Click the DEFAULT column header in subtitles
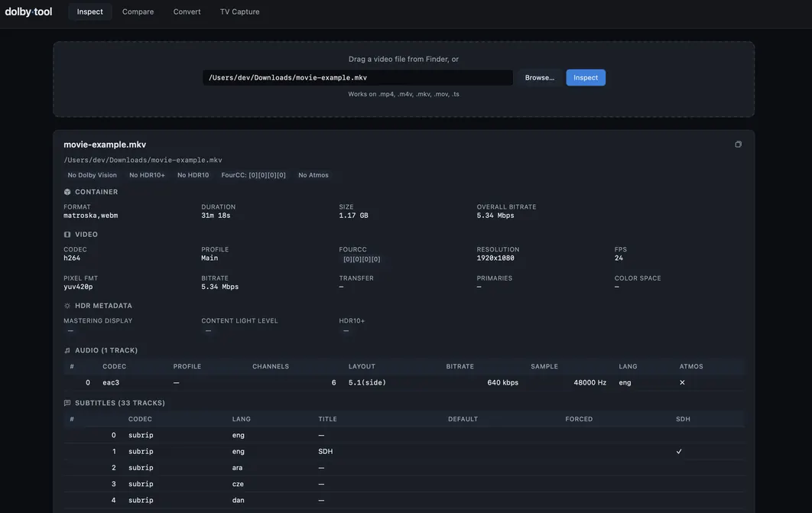Viewport: 812px width, 513px height. click(463, 419)
